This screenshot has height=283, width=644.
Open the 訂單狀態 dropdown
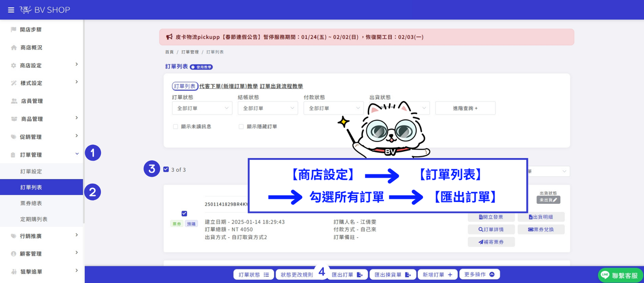(x=202, y=108)
